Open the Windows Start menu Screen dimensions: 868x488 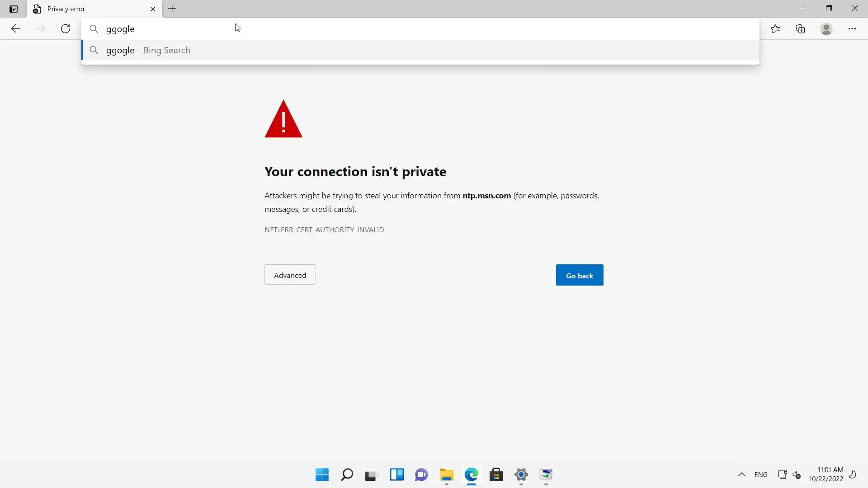322,474
